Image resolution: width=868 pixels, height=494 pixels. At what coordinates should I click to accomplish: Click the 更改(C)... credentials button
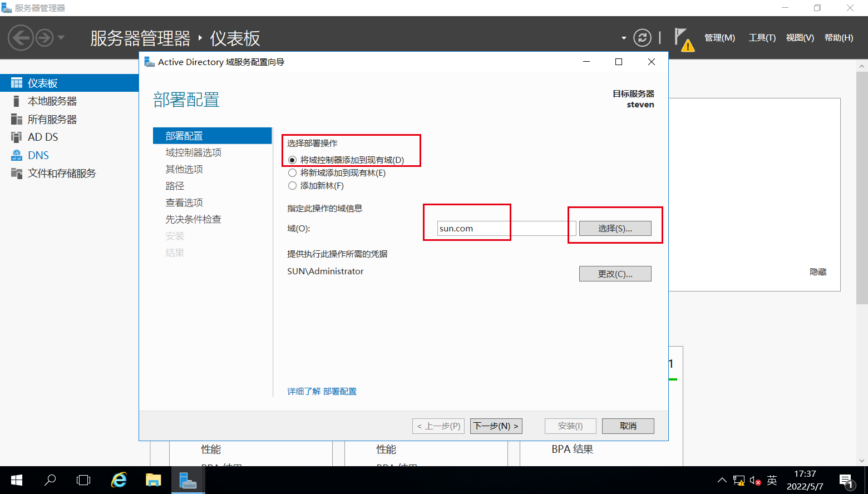[615, 274]
